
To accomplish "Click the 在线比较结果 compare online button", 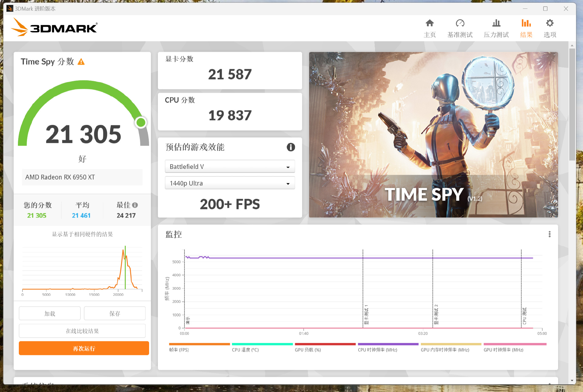I will click(82, 331).
